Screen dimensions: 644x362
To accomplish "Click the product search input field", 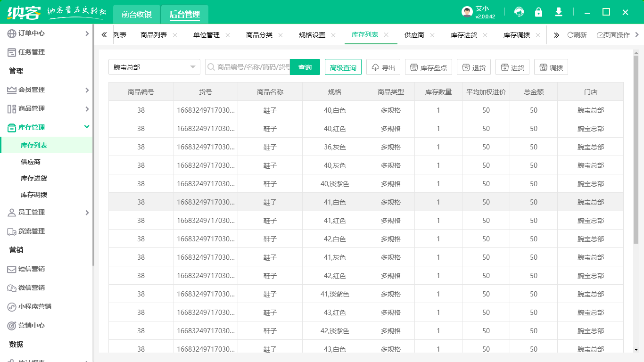I will point(252,67).
